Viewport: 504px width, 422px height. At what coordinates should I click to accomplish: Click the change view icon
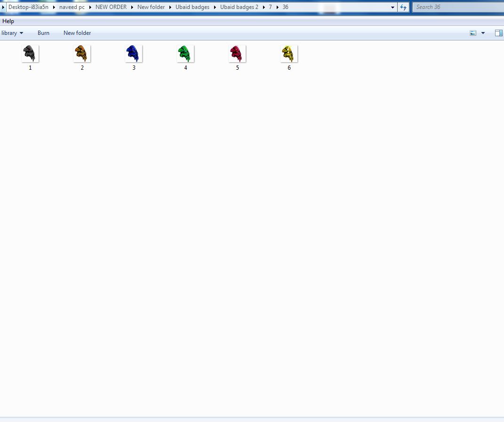coord(473,33)
